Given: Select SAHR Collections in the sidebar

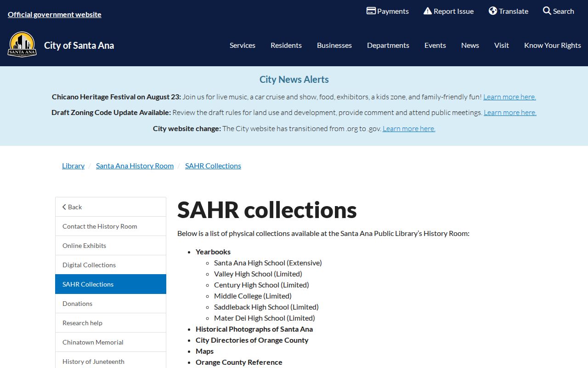Looking at the screenshot, I should [x=111, y=284].
